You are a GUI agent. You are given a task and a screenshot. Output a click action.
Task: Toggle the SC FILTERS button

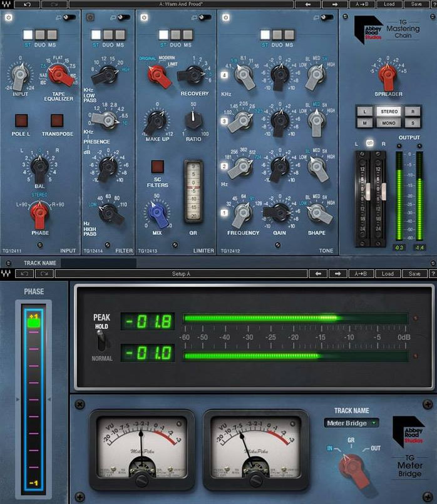pyautogui.click(x=157, y=167)
